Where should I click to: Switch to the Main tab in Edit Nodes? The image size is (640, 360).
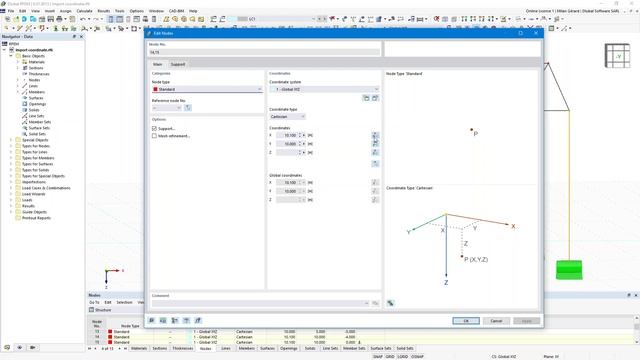[x=158, y=64]
